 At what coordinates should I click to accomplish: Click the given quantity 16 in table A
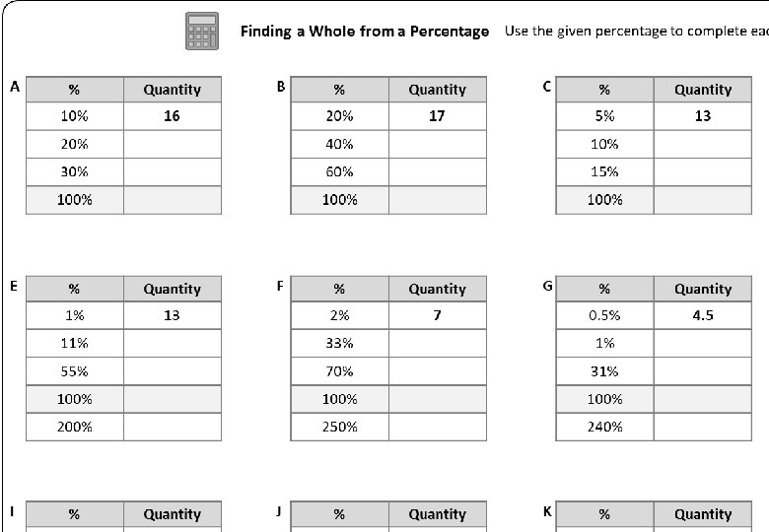click(173, 116)
